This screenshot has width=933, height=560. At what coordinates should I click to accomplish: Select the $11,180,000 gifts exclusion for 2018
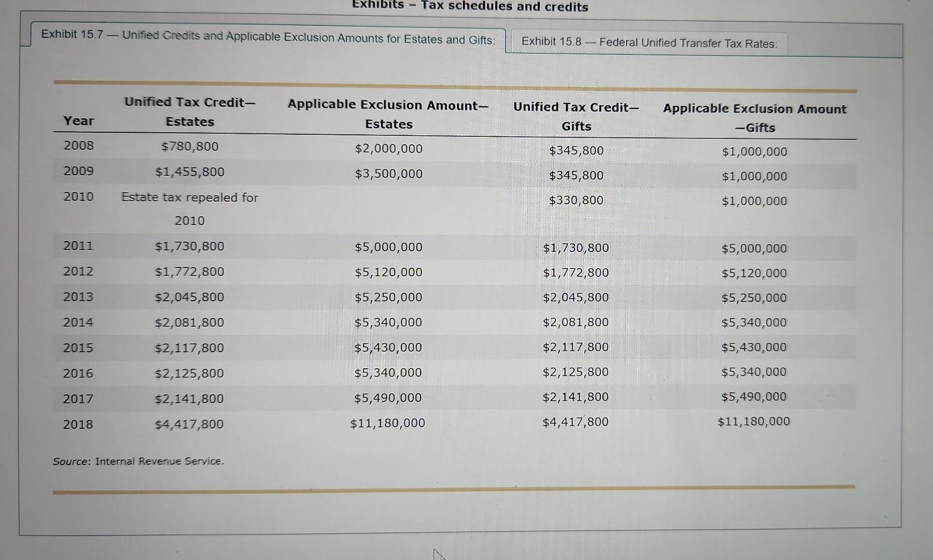(x=754, y=422)
